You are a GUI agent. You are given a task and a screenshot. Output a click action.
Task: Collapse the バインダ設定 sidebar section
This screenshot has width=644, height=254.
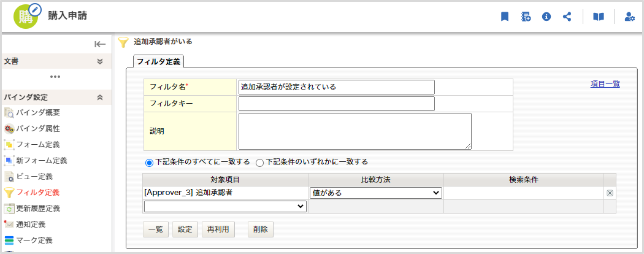pos(99,98)
